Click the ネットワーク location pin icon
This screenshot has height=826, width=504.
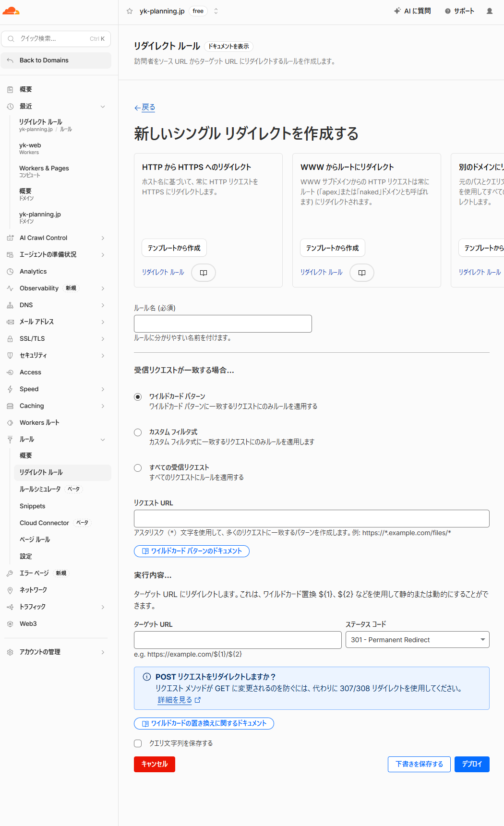pos(10,590)
